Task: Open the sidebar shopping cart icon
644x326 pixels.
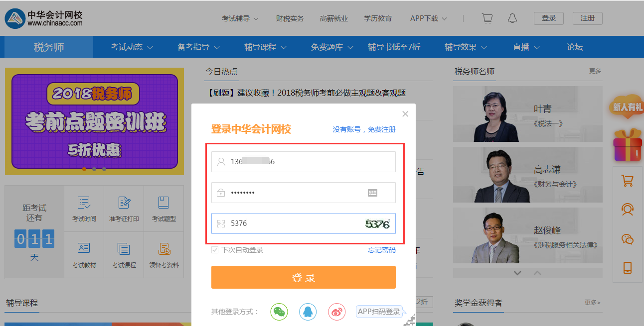Action: point(628,181)
